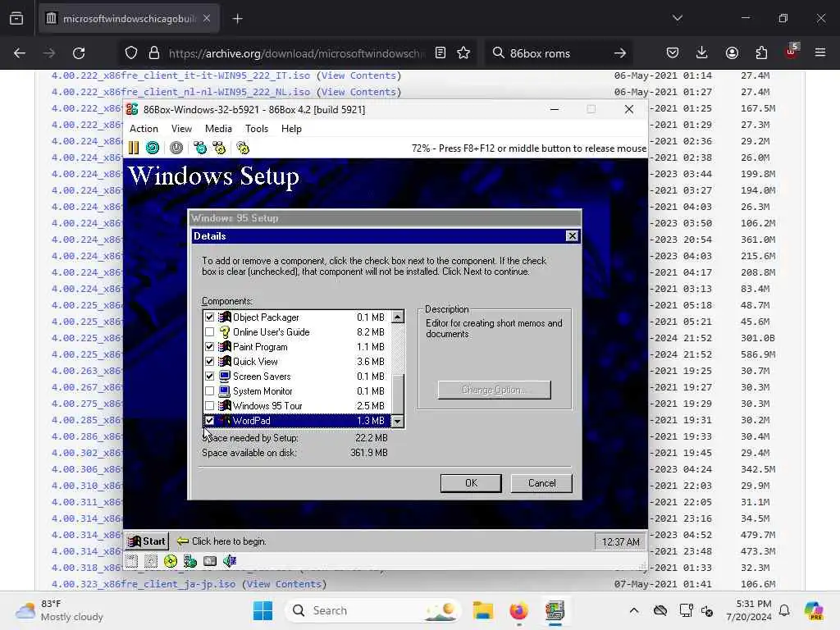
Task: Uncheck Screen Savers component
Action: point(209,376)
